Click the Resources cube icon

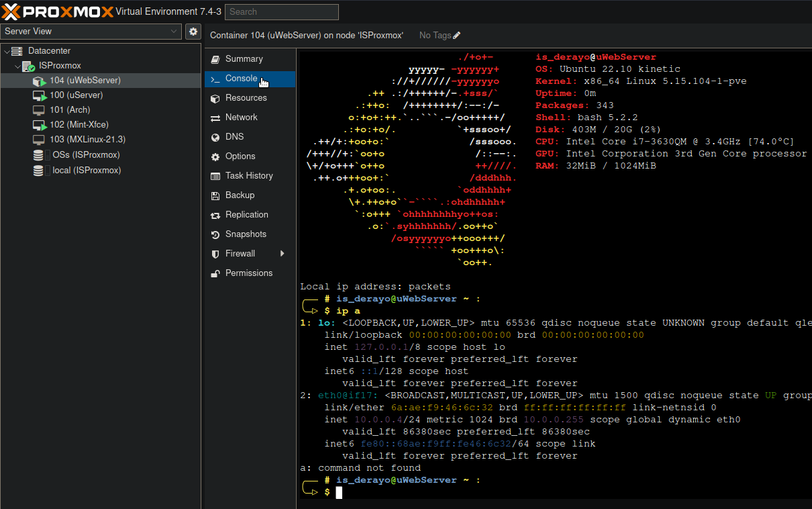[215, 98]
